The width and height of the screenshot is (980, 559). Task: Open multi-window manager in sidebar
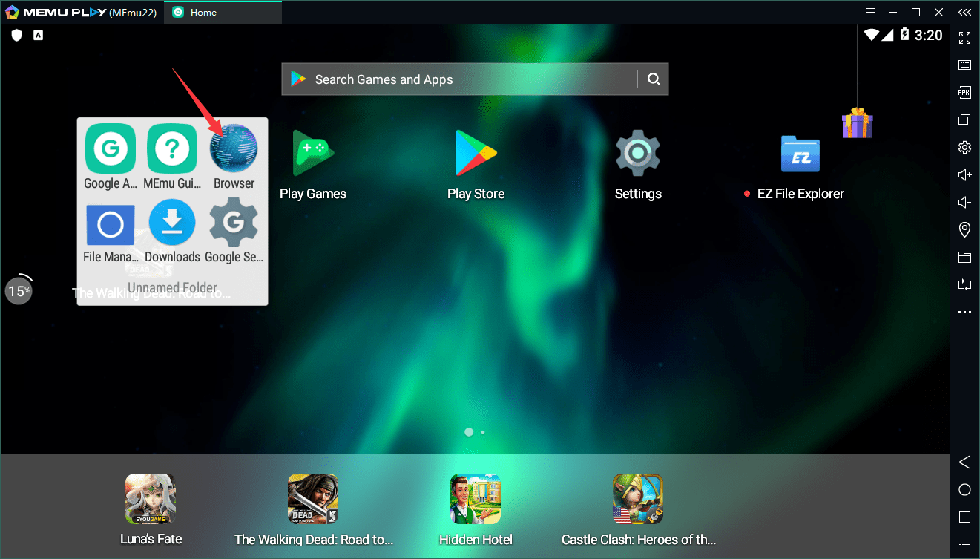pos(964,120)
